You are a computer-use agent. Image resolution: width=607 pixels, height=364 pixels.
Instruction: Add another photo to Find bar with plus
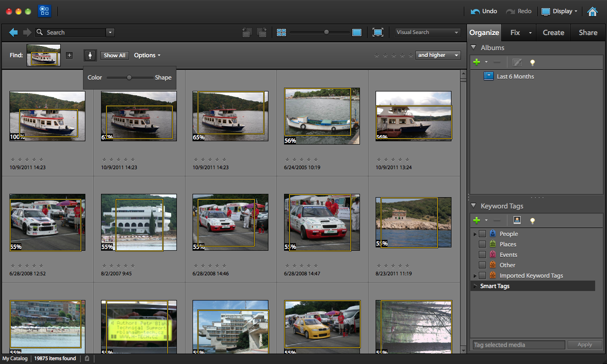coord(69,55)
